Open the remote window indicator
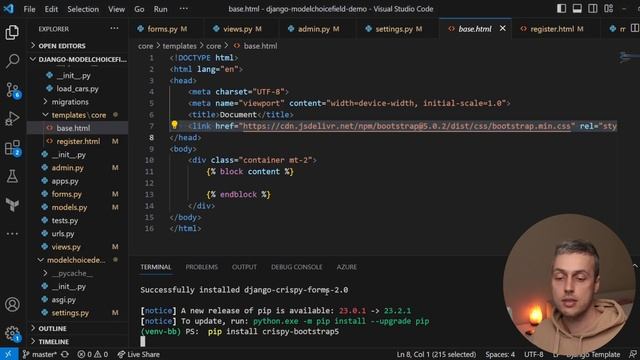The height and width of the screenshot is (360, 640). pos(9,354)
